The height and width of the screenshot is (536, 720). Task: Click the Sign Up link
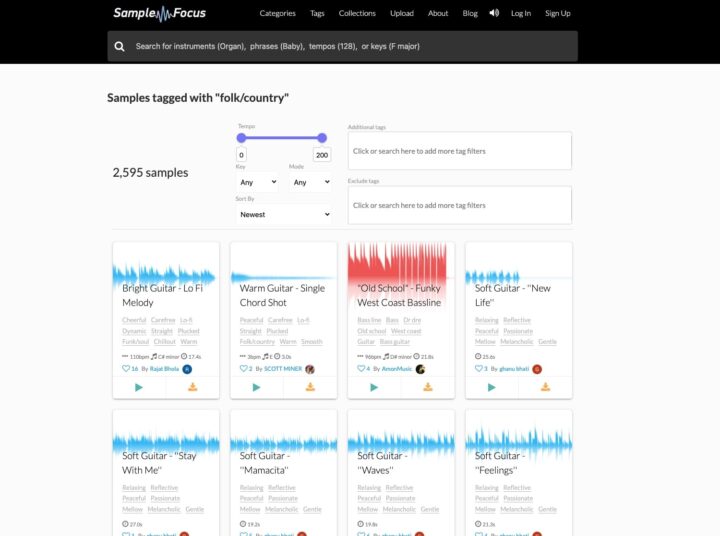558,13
